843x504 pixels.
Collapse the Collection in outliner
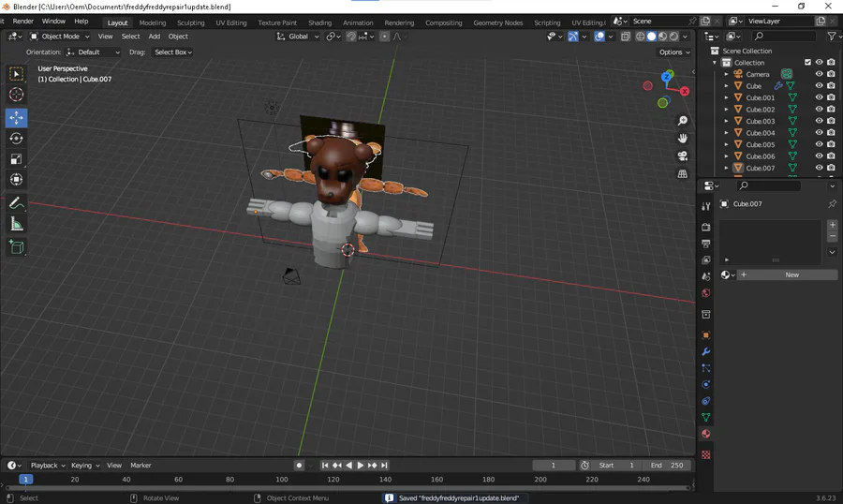point(715,63)
